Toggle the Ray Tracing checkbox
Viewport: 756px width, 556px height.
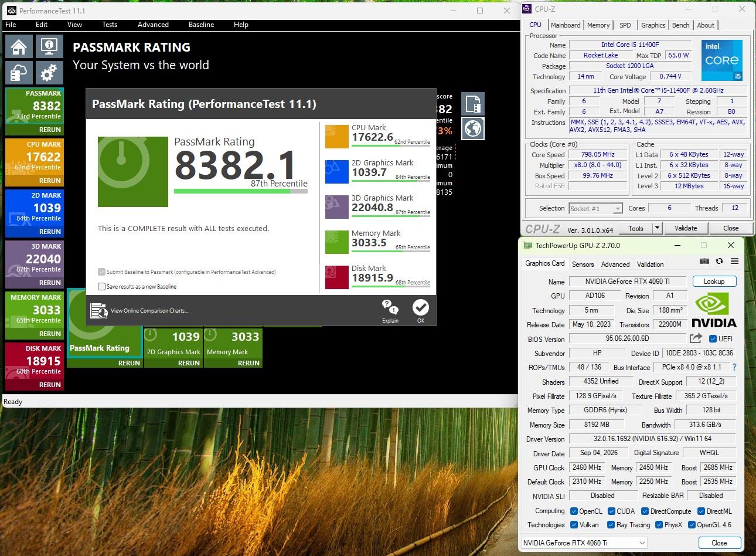(x=611, y=525)
